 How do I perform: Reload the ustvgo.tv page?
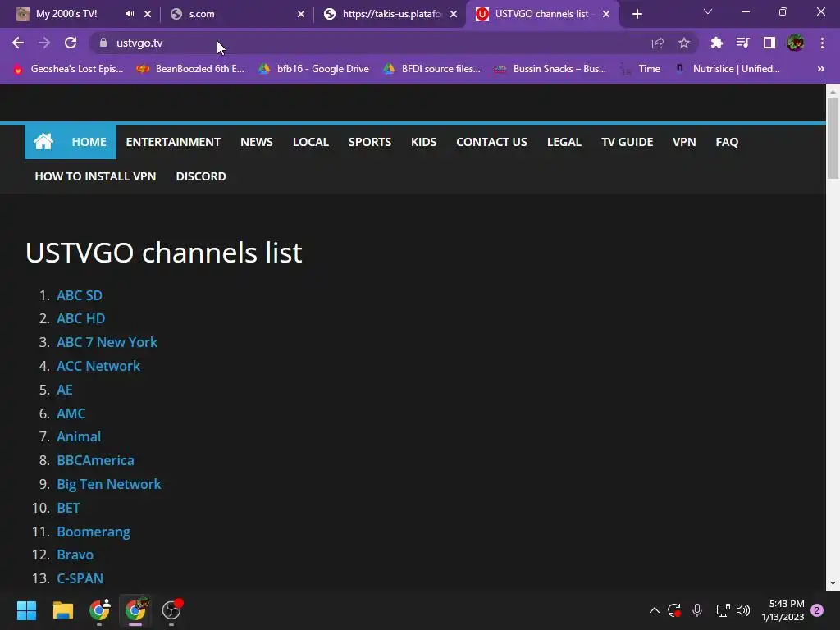point(71,43)
